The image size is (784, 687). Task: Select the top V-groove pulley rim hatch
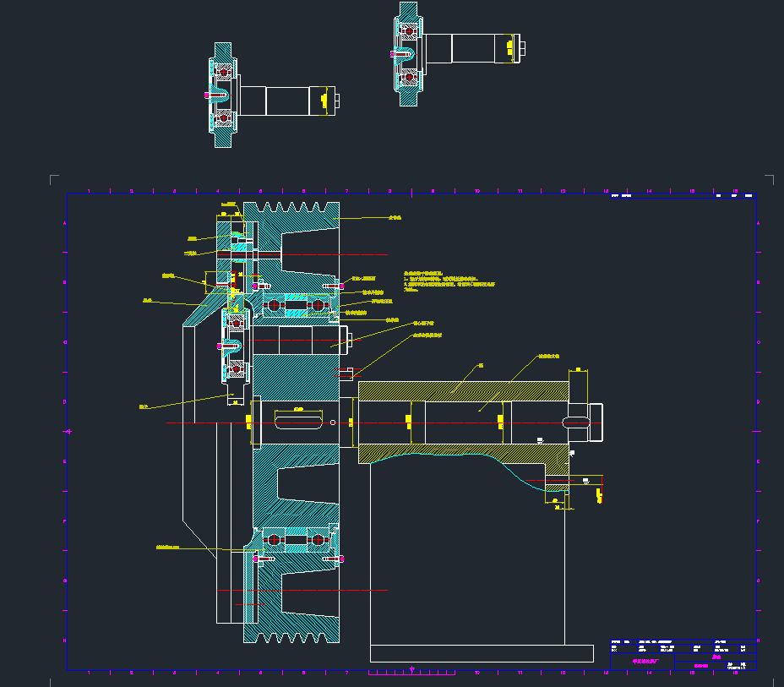291,216
